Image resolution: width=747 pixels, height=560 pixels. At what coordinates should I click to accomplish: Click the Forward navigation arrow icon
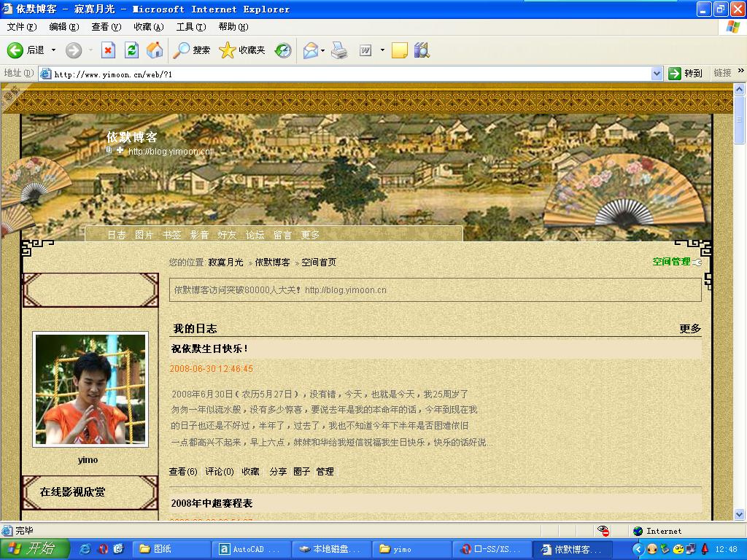74,50
